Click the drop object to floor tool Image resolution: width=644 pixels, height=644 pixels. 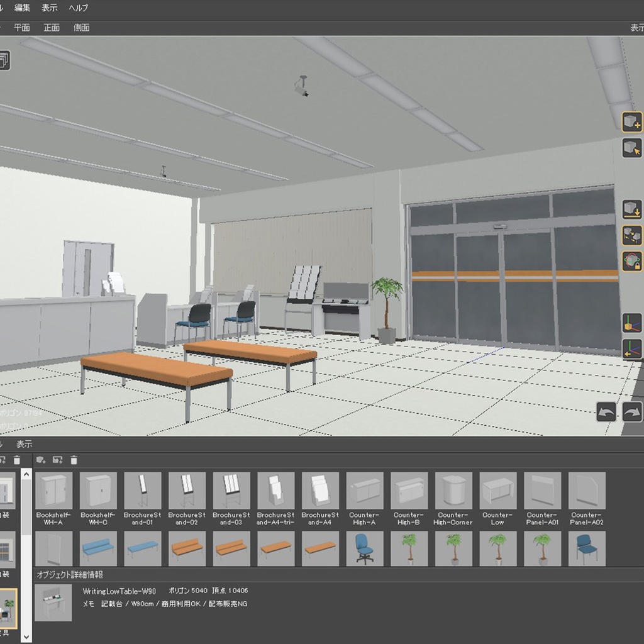point(632,209)
